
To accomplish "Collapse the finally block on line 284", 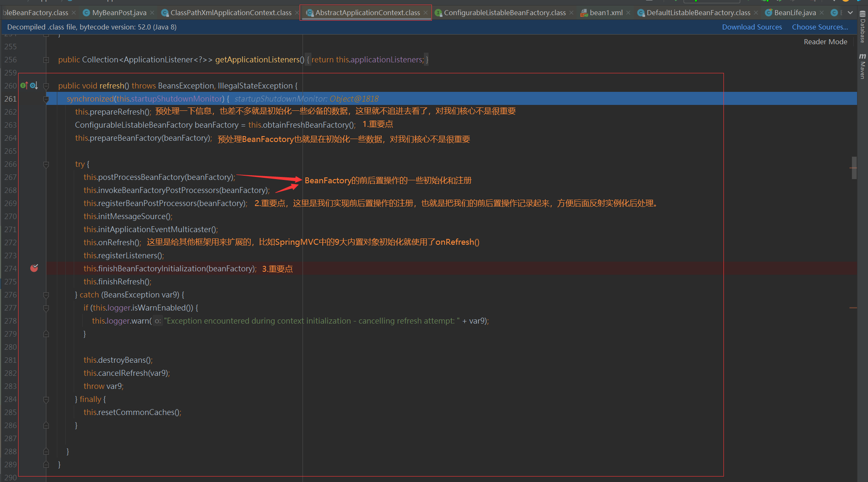I will pyautogui.click(x=46, y=399).
